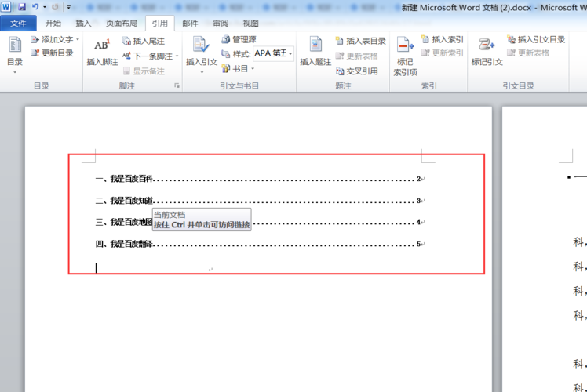587x392 pixels.
Task: Click the TOC entry 二、我是百度知道
Action: tap(124, 201)
